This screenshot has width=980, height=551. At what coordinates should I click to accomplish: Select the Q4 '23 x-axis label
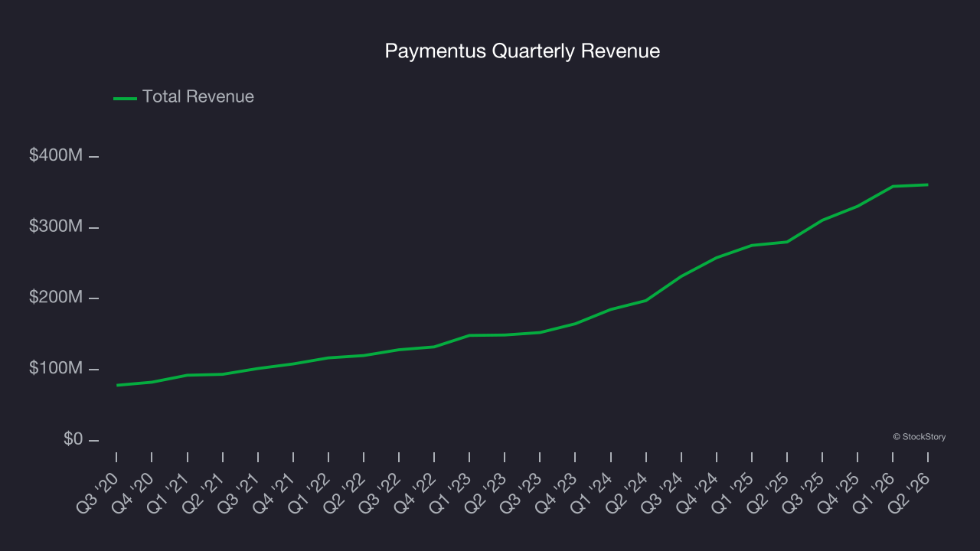pyautogui.click(x=555, y=491)
